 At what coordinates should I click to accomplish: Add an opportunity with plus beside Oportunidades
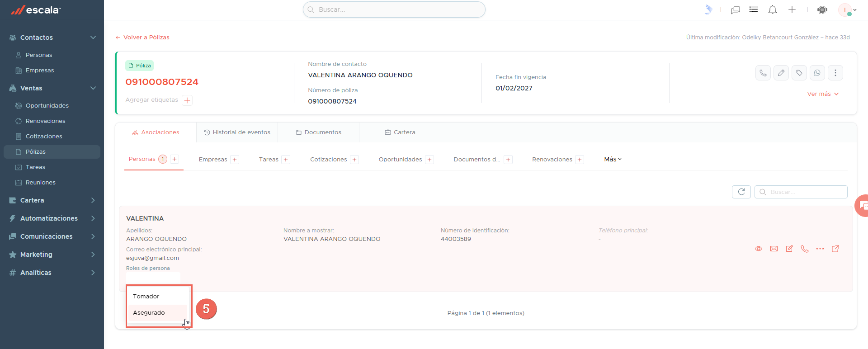coord(429,160)
